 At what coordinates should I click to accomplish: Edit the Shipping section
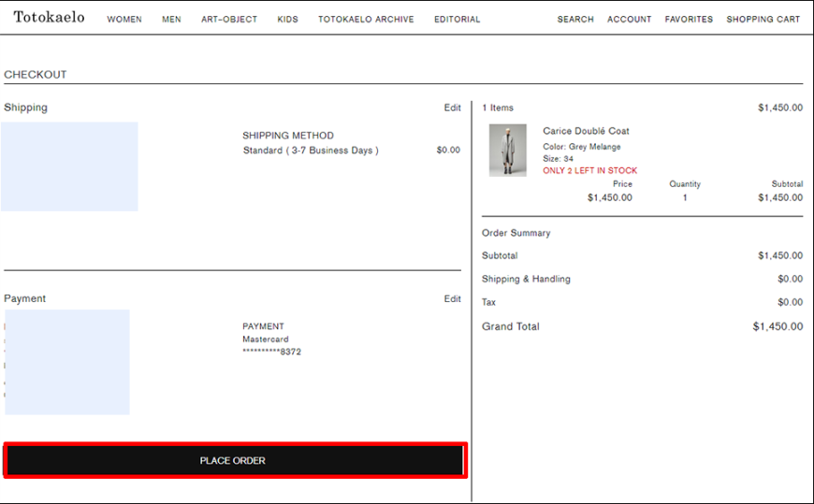tap(452, 108)
